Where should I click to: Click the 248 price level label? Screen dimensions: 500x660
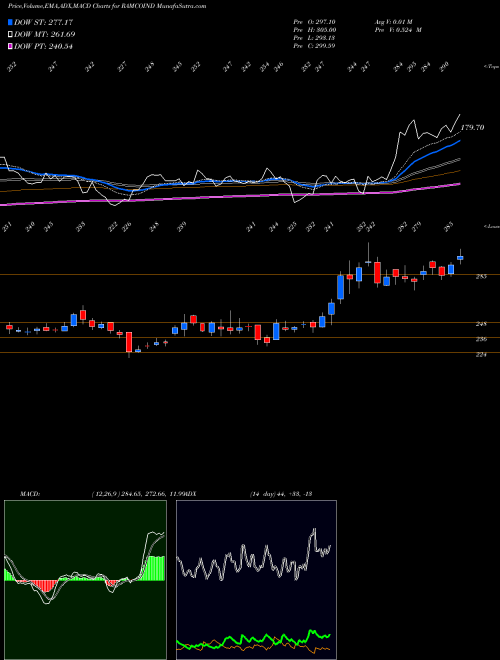coord(481,324)
